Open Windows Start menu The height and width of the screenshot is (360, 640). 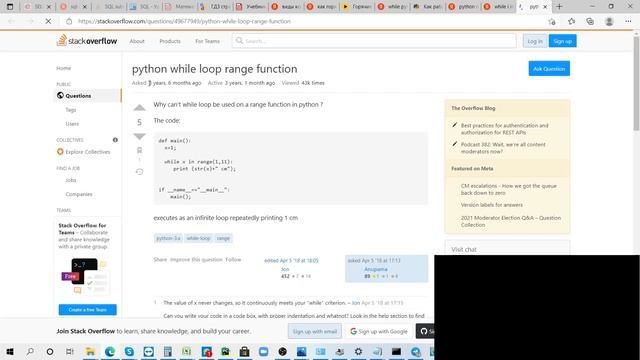point(10,351)
